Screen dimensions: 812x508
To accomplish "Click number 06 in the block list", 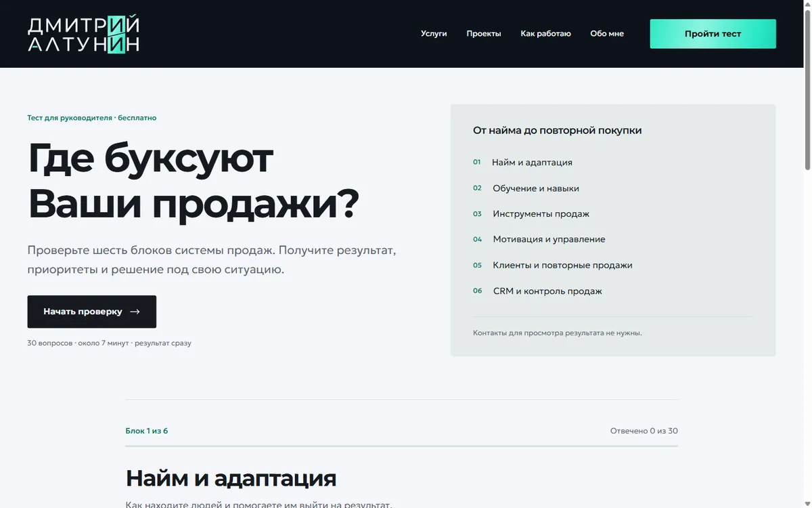I will 478,291.
